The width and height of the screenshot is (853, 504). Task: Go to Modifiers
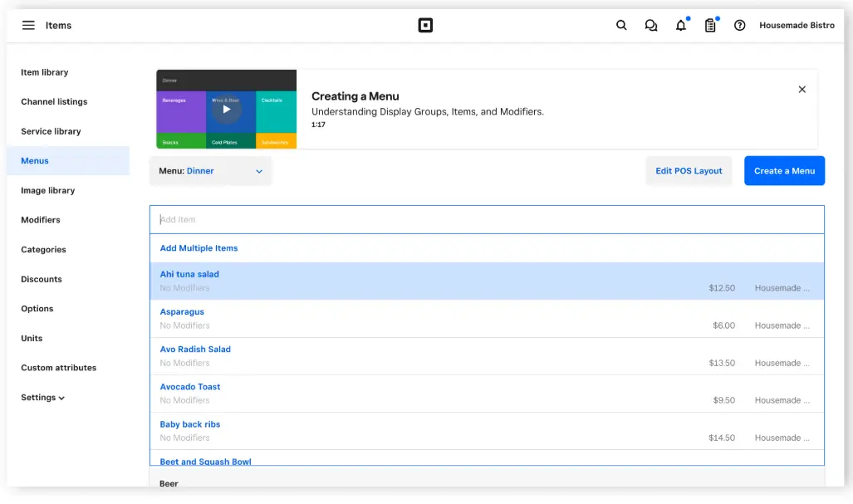pyautogui.click(x=40, y=220)
